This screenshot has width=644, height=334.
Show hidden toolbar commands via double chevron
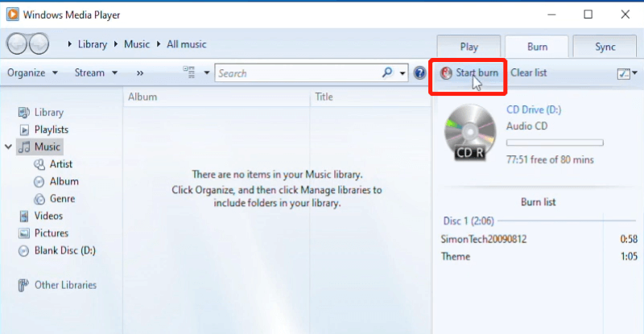point(139,73)
